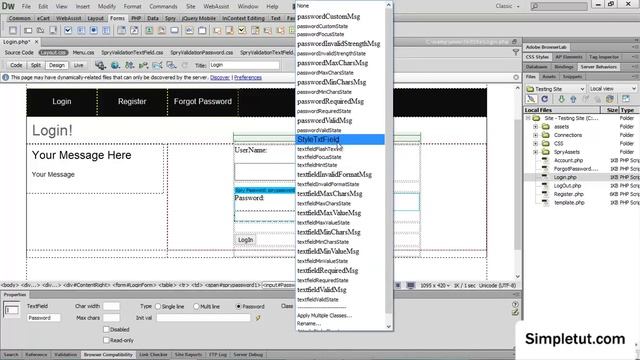Screen dimensions: 640x360
Task: Insert Spry Validation Checkbox
Action: tap(242, 31)
